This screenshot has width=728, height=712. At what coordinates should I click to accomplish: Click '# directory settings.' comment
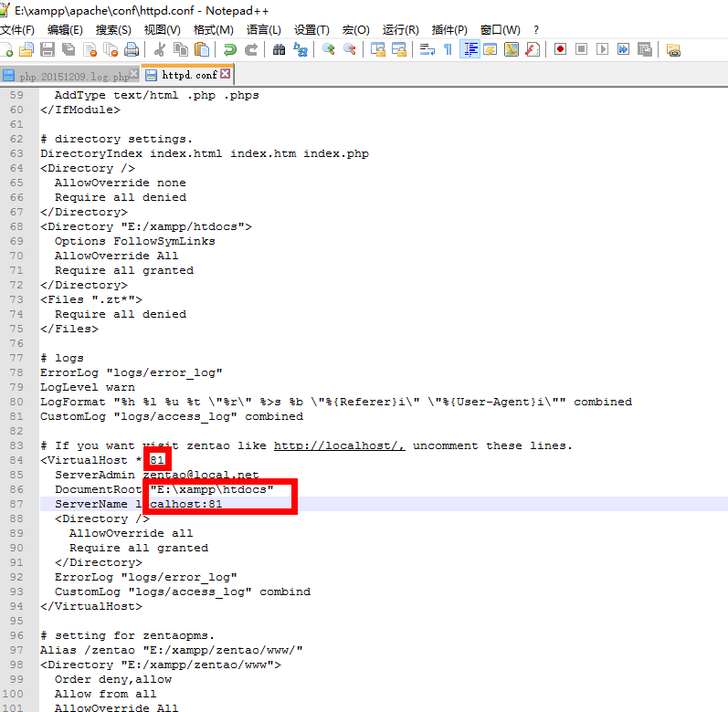click(x=116, y=139)
